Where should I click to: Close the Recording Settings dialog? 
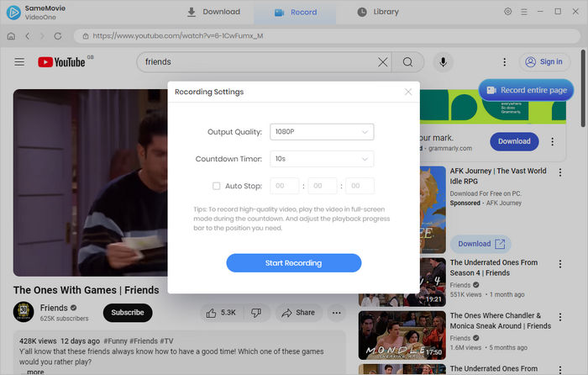coord(408,92)
